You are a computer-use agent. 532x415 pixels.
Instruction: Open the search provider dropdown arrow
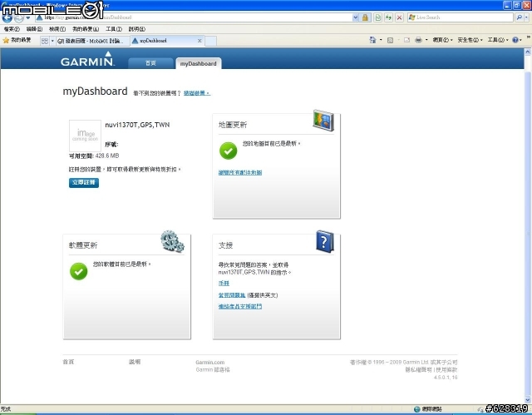point(526,17)
